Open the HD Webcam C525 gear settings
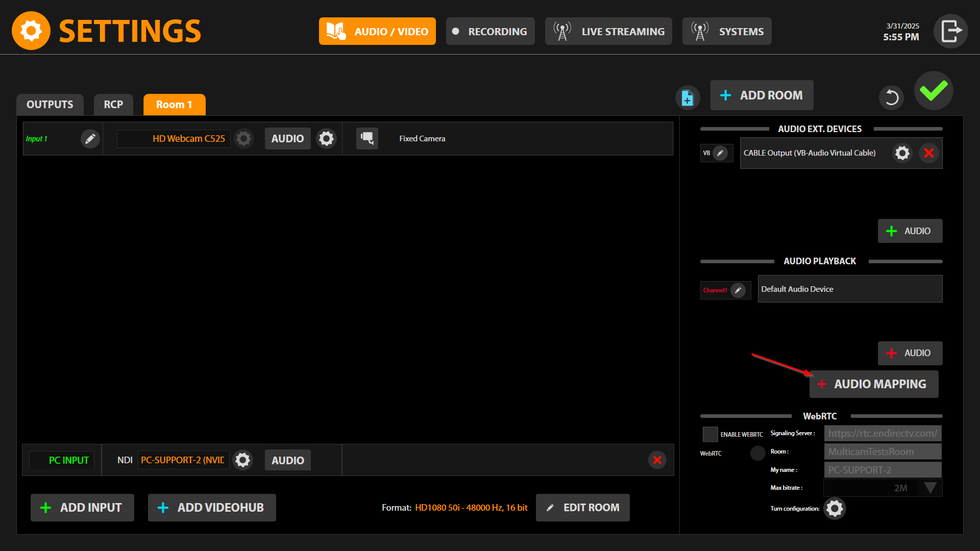980x551 pixels. coord(244,139)
